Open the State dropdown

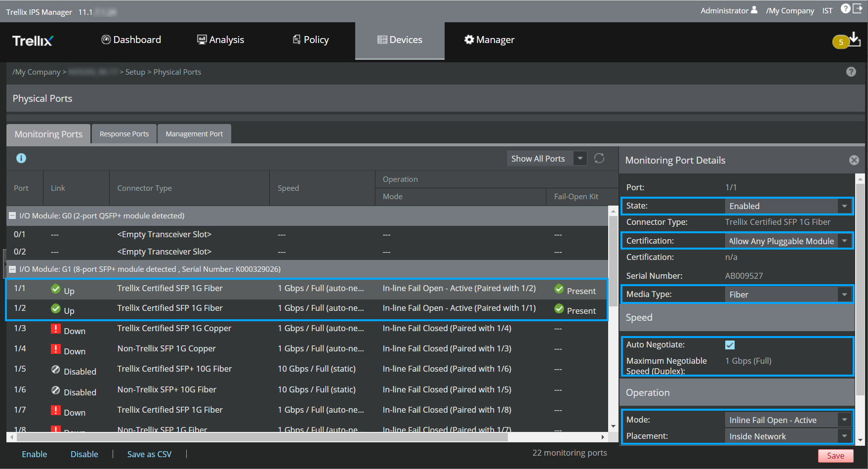point(788,206)
